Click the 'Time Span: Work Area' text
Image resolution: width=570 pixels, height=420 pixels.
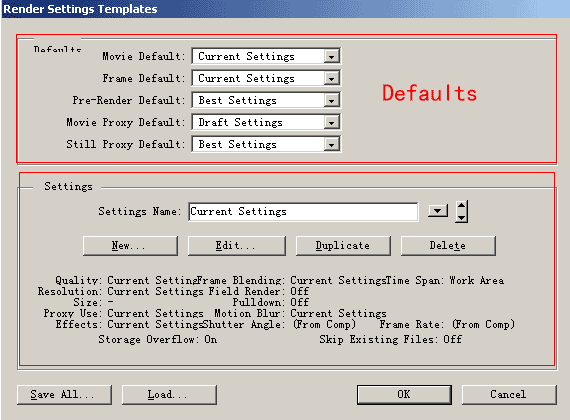coord(444,280)
